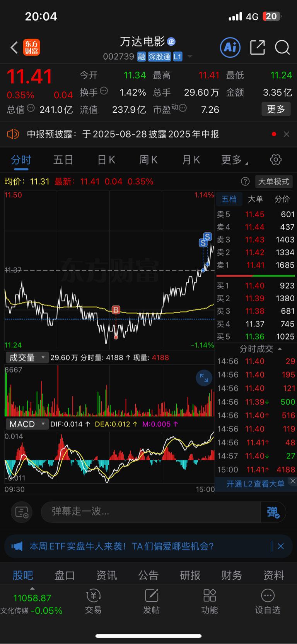297x644 pixels.
Task: Open 财务 bottom tab
Action: (x=232, y=575)
